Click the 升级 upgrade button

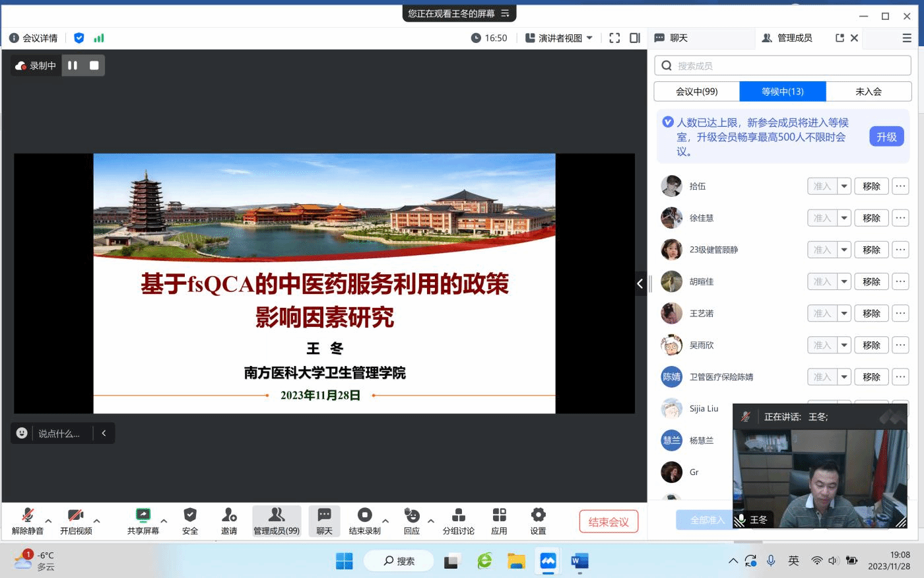[x=886, y=137]
